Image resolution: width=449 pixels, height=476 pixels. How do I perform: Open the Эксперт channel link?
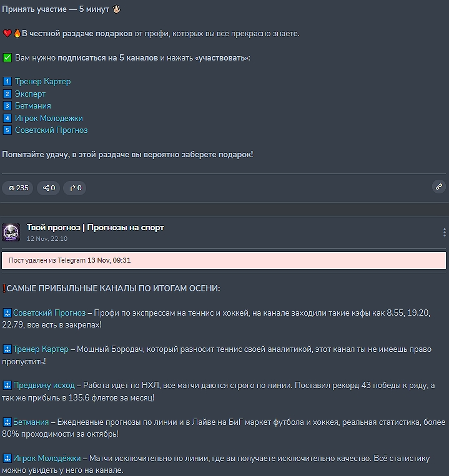(30, 94)
